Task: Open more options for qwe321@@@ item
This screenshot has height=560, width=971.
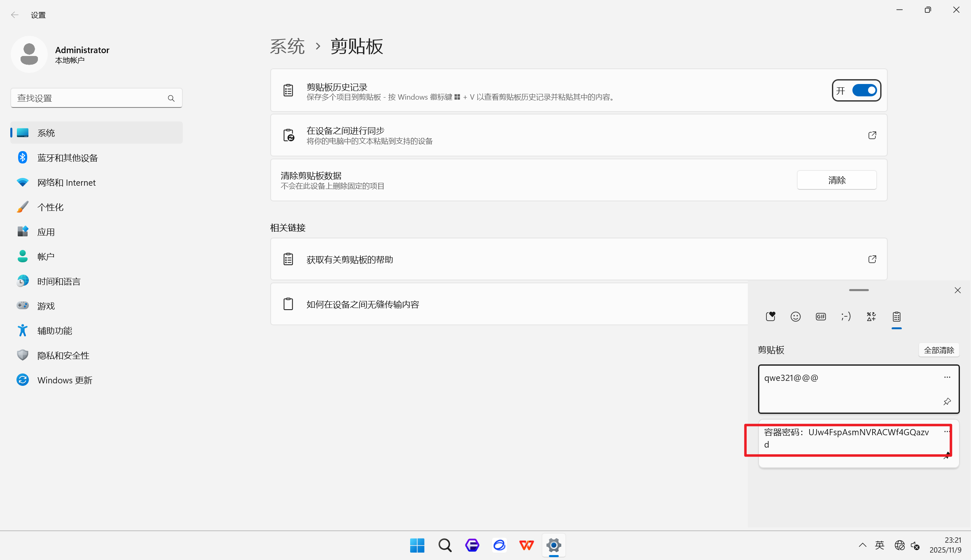Action: tap(947, 377)
